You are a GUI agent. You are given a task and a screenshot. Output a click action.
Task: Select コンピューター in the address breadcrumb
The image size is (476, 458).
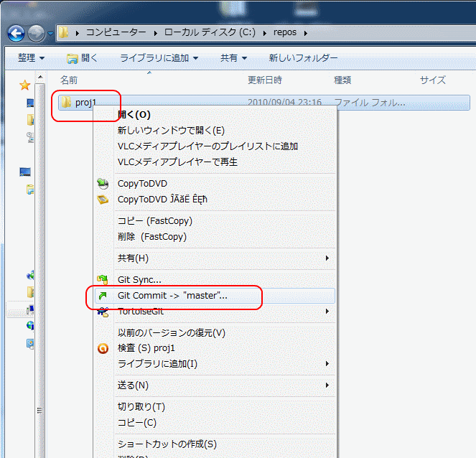[x=116, y=32]
